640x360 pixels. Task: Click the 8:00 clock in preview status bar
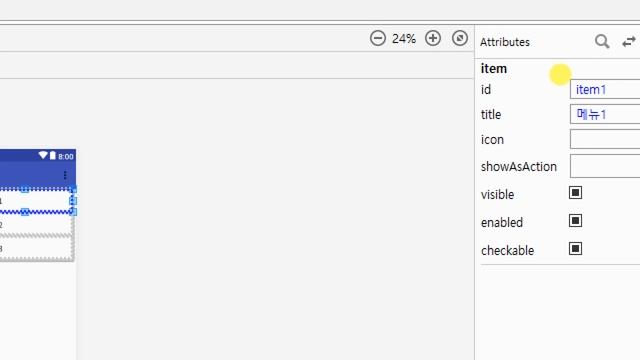pyautogui.click(x=66, y=156)
